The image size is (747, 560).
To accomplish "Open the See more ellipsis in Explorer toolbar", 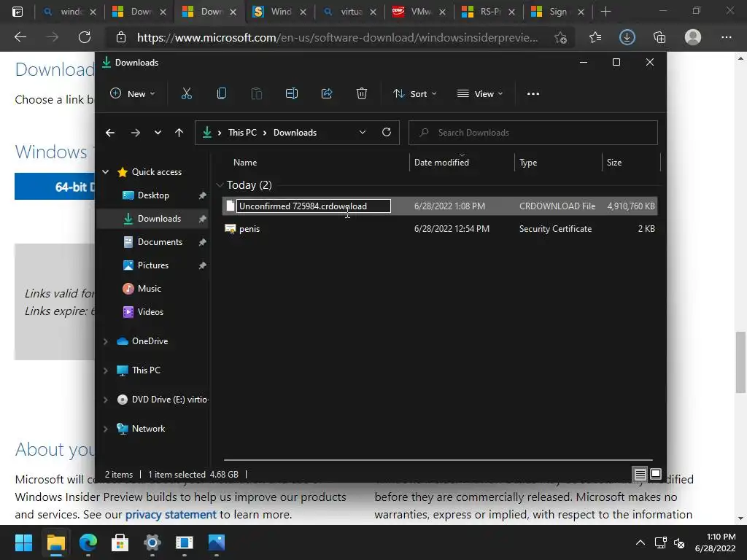I will 533,94.
